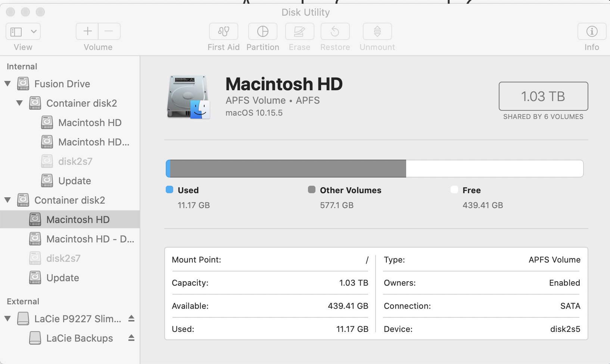Open the View options dropdown in toolbar
This screenshot has width=610, height=364.
tap(23, 32)
